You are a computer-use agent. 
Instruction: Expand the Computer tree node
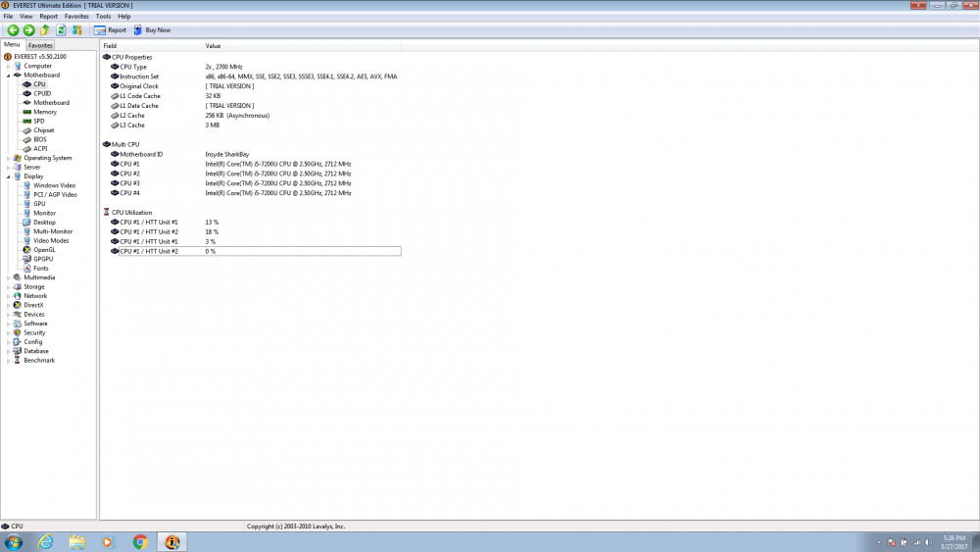(8, 67)
